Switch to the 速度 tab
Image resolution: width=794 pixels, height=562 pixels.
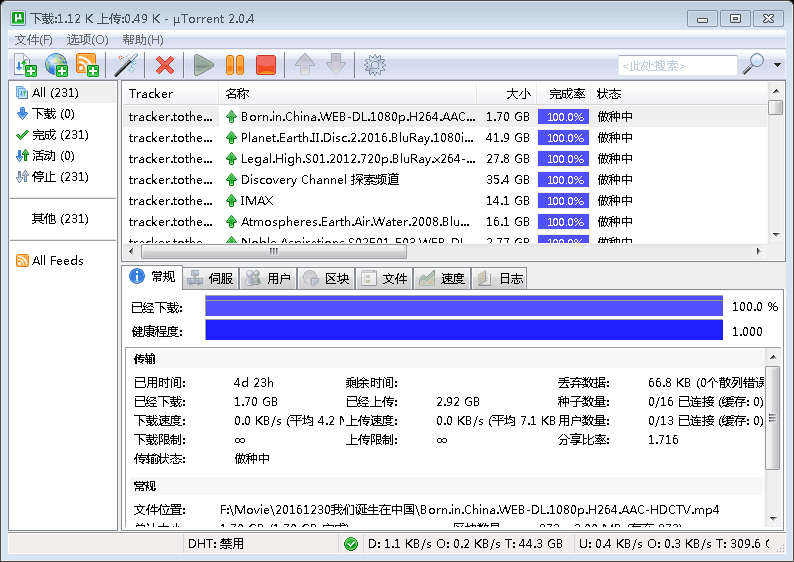click(x=443, y=278)
